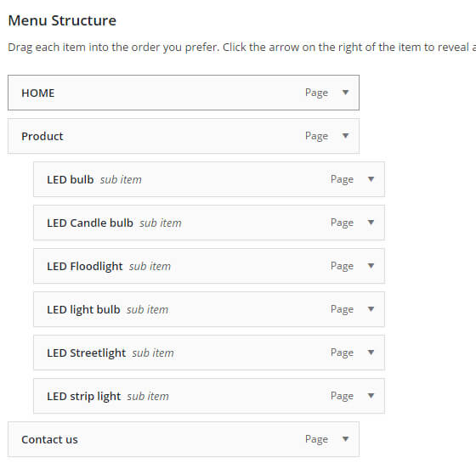Expand LED Floodlight item options arrow
Image resolution: width=476 pixels, height=474 pixels.
(x=371, y=266)
